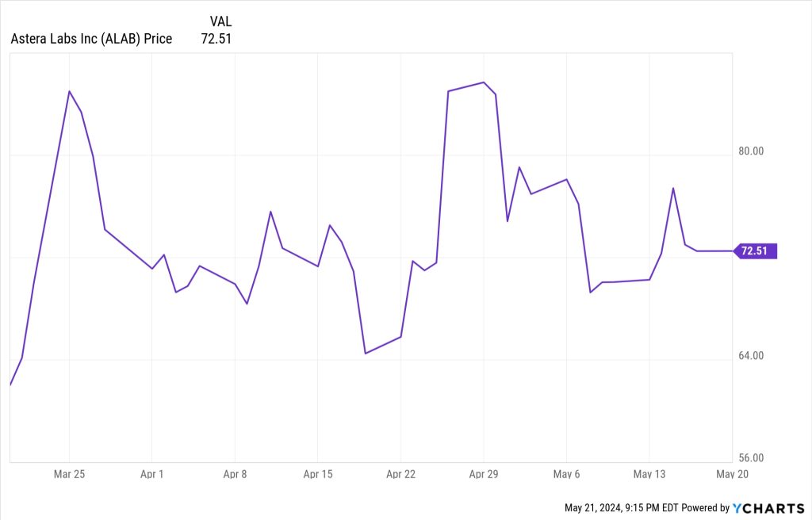The width and height of the screenshot is (812, 520).
Task: Click the 80.00 price axis label
Action: coord(750,151)
